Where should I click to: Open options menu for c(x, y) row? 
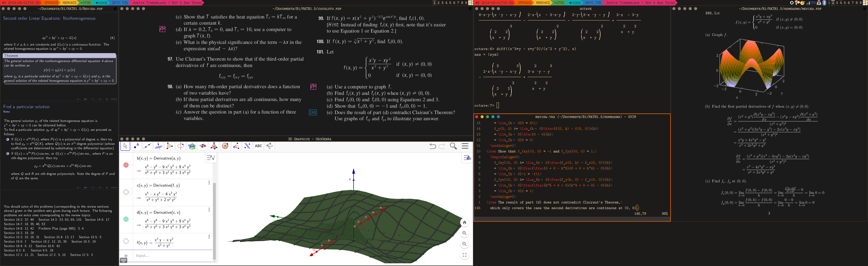[209, 183]
